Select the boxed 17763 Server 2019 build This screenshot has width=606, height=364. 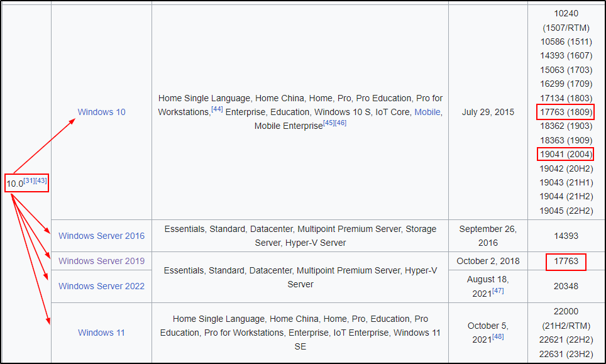566,261
